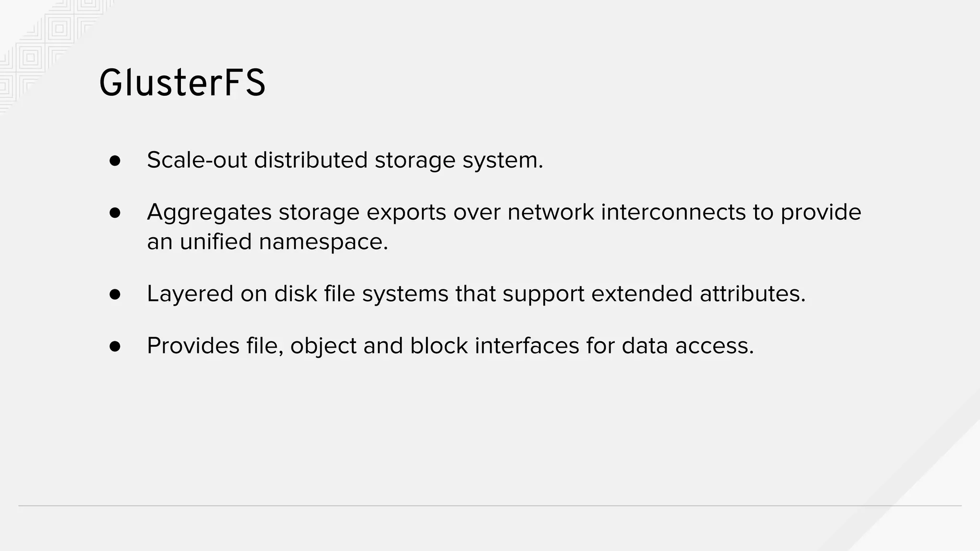980x551 pixels.
Task: Click the words "data access."
Action: [x=688, y=345]
